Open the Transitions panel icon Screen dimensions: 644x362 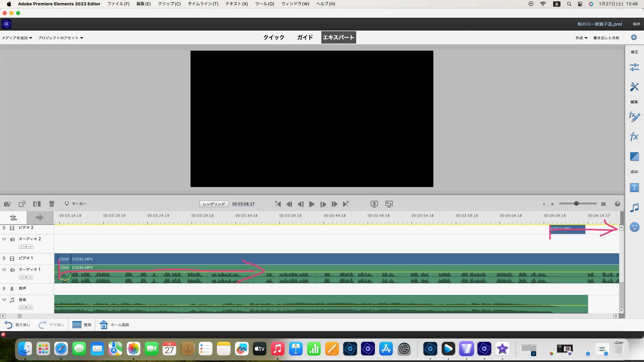point(634,157)
